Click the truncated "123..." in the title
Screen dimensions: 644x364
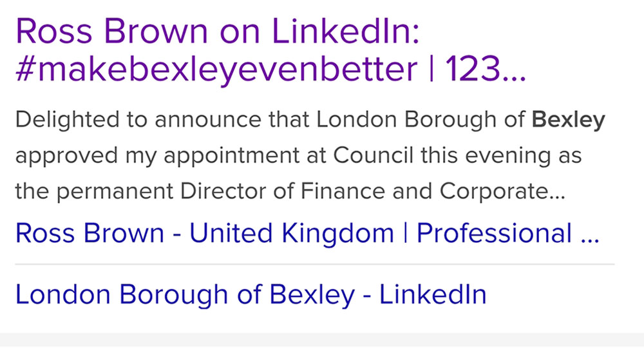[485, 70]
